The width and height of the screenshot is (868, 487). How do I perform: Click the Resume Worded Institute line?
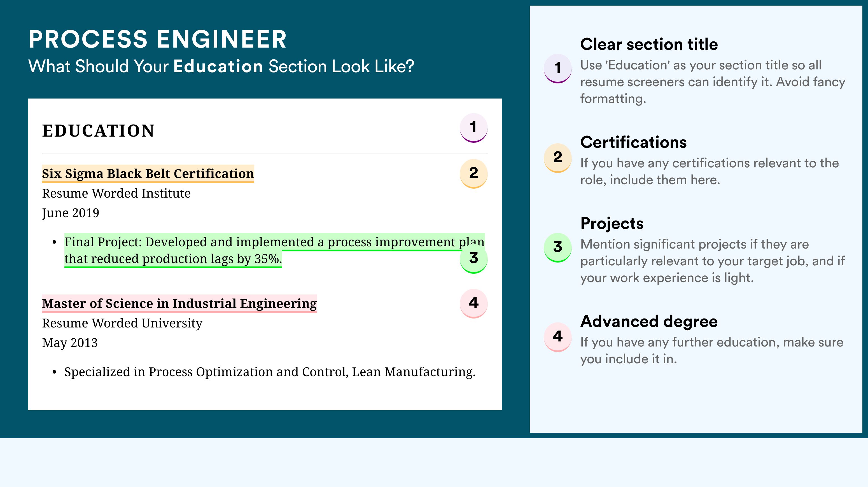pos(116,193)
